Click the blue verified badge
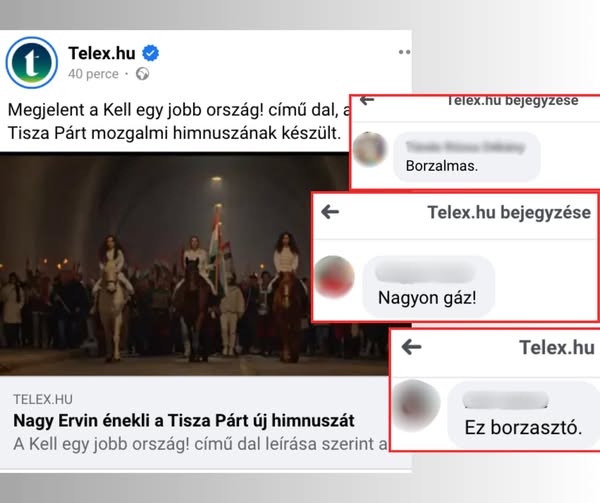Viewport: 600px width, 503px height. click(x=151, y=53)
